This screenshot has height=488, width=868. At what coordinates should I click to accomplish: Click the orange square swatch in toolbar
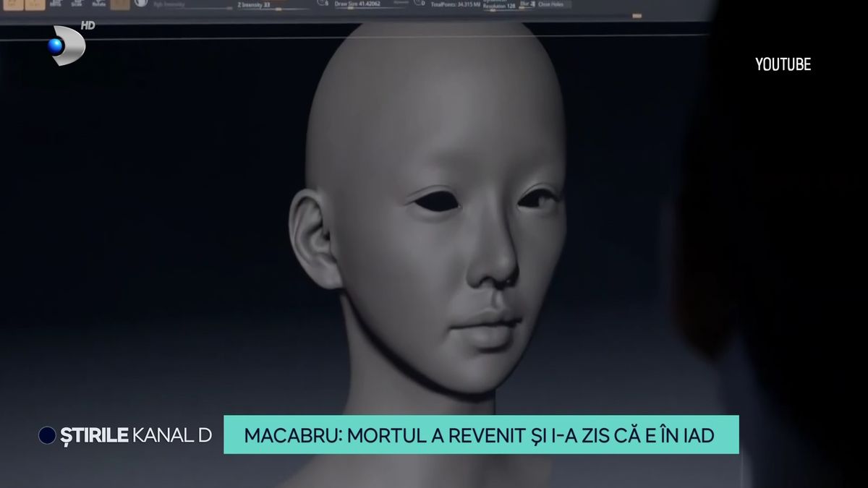(x=120, y=4)
